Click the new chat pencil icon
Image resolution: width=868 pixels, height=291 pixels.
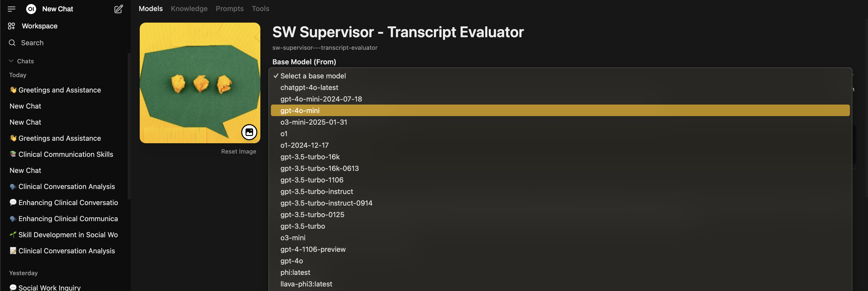[x=118, y=9]
